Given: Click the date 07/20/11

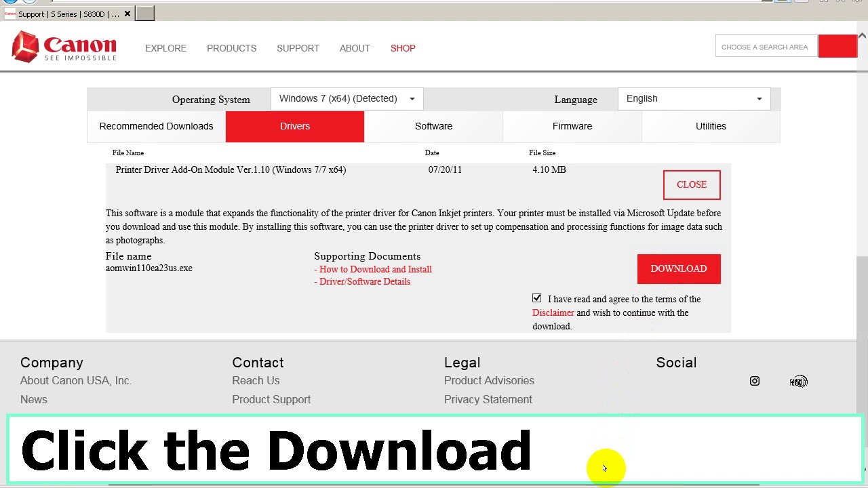Looking at the screenshot, I should pos(445,169).
